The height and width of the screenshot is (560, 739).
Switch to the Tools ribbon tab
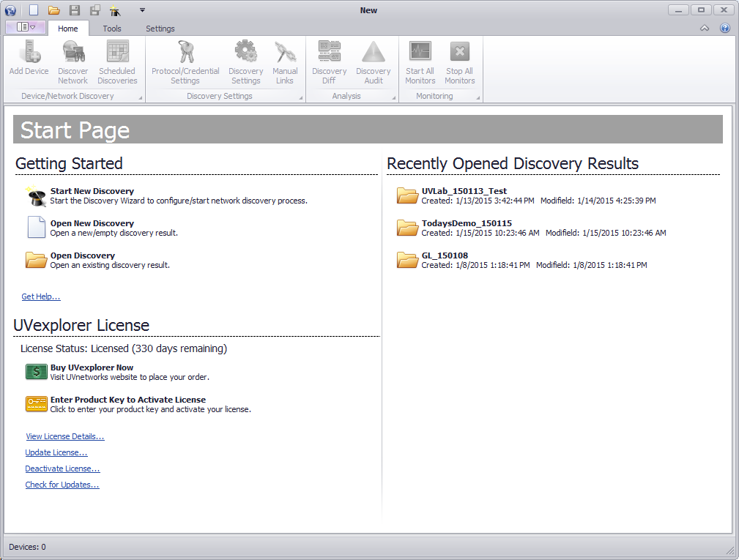(112, 29)
